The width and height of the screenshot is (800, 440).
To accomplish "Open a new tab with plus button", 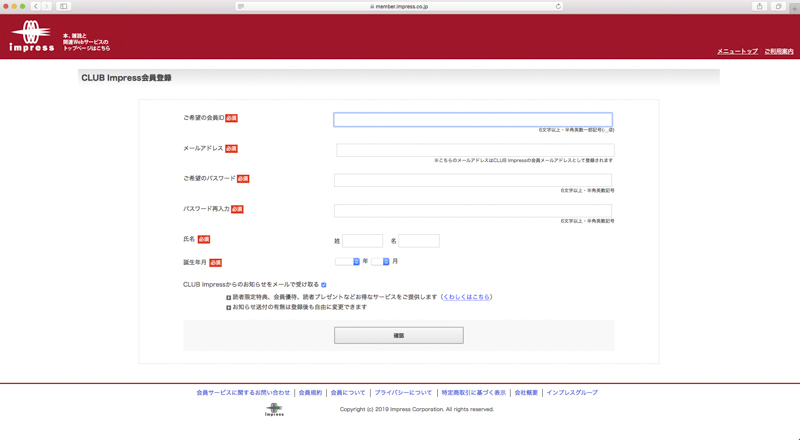I will pos(795,7).
